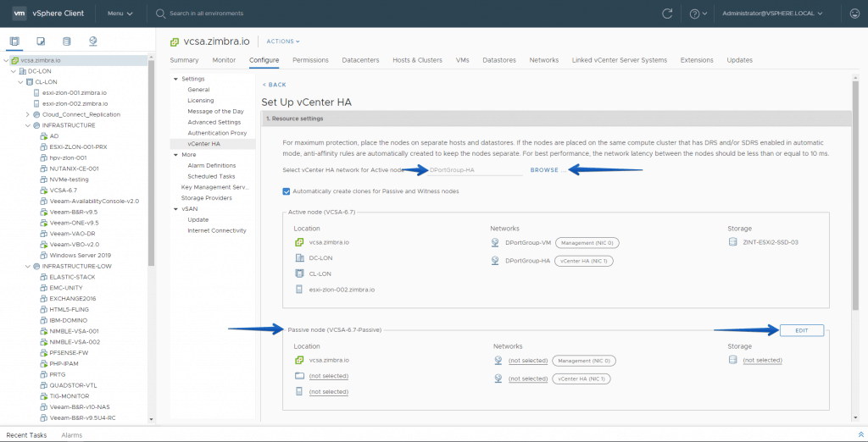
Task: Click passive node storage (not selected) link
Action: point(762,360)
